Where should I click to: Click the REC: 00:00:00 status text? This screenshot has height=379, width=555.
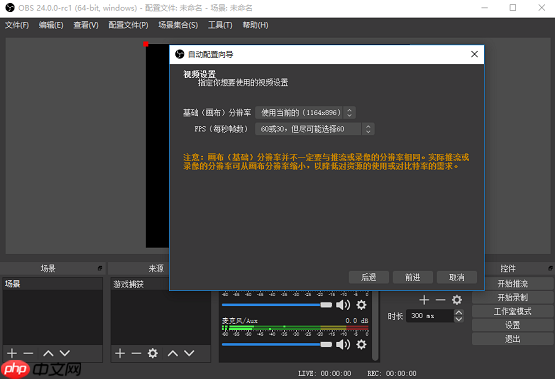pyautogui.click(x=392, y=374)
